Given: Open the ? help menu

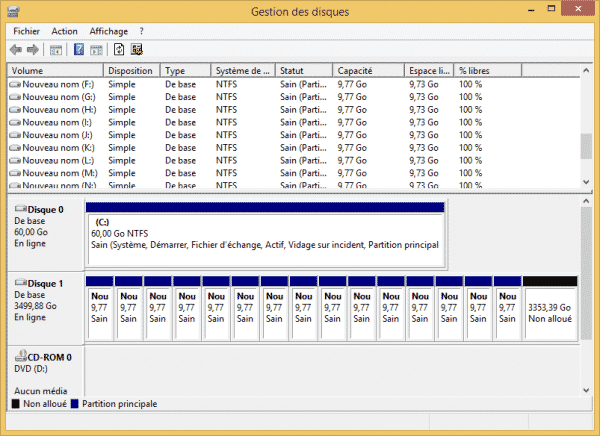Looking at the screenshot, I should 142,31.
